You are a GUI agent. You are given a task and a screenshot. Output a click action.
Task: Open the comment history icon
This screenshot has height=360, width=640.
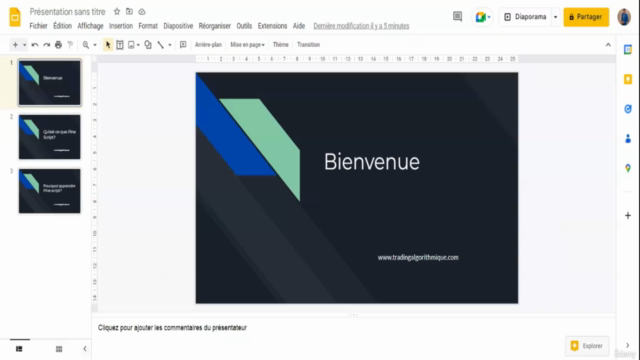pyautogui.click(x=458, y=17)
